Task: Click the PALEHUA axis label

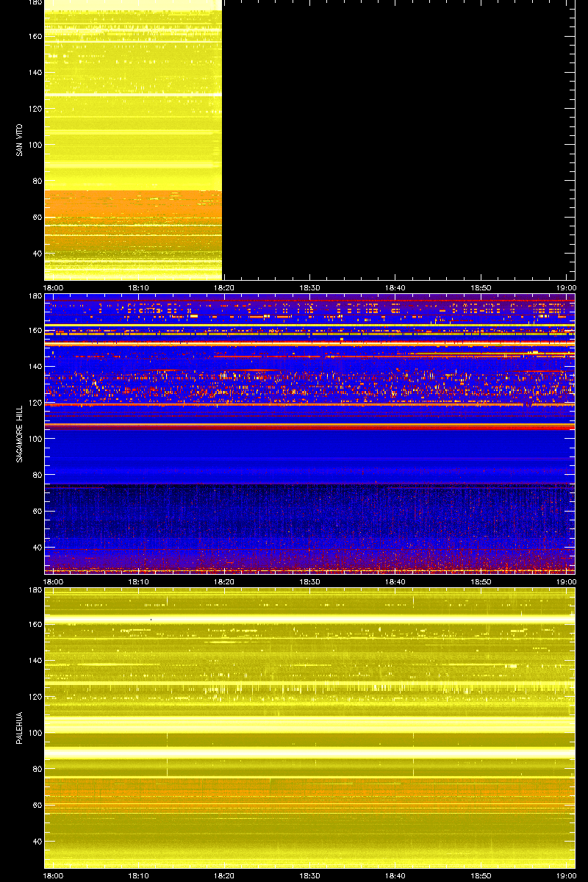Action: click(x=20, y=728)
